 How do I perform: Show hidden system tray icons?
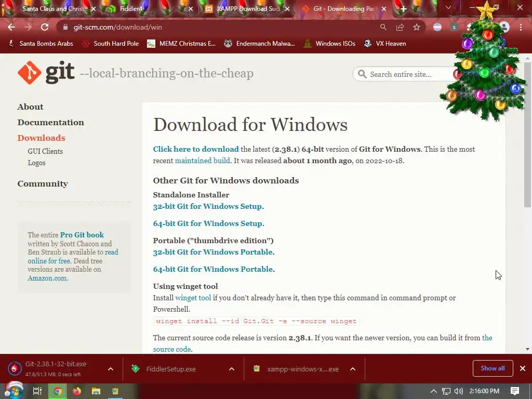tap(434, 391)
